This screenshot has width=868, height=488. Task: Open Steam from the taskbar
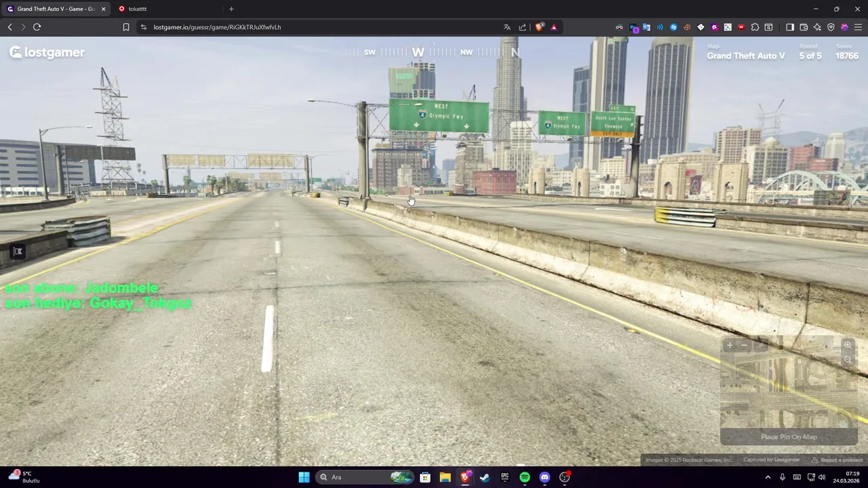[x=485, y=477]
